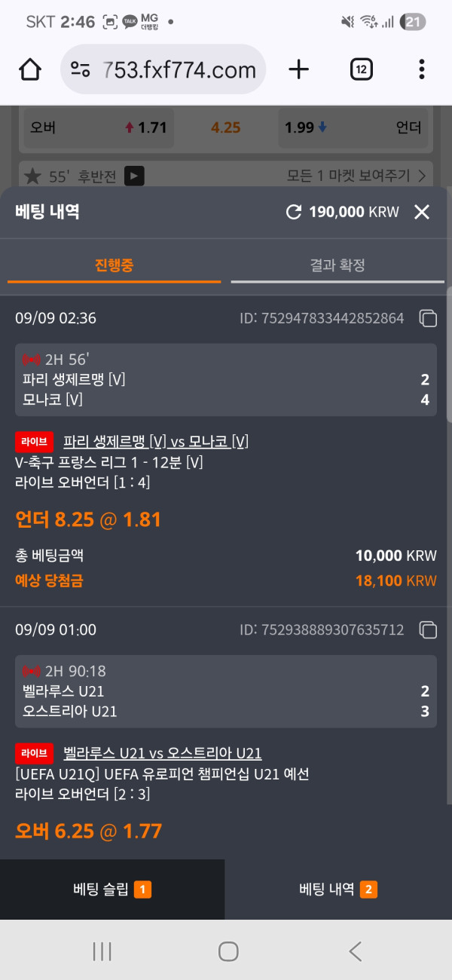Open a new tab with plus icon
The height and width of the screenshot is (980, 452).
pos(299,69)
